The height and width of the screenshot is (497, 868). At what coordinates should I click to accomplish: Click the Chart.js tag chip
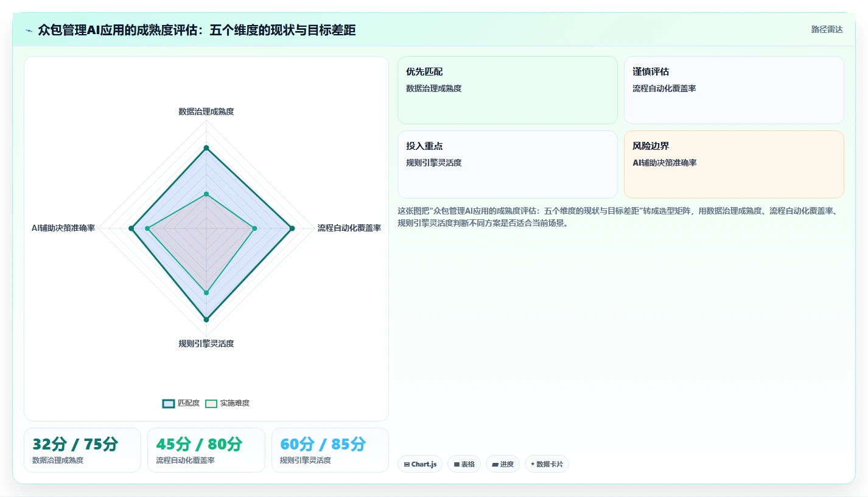point(420,464)
